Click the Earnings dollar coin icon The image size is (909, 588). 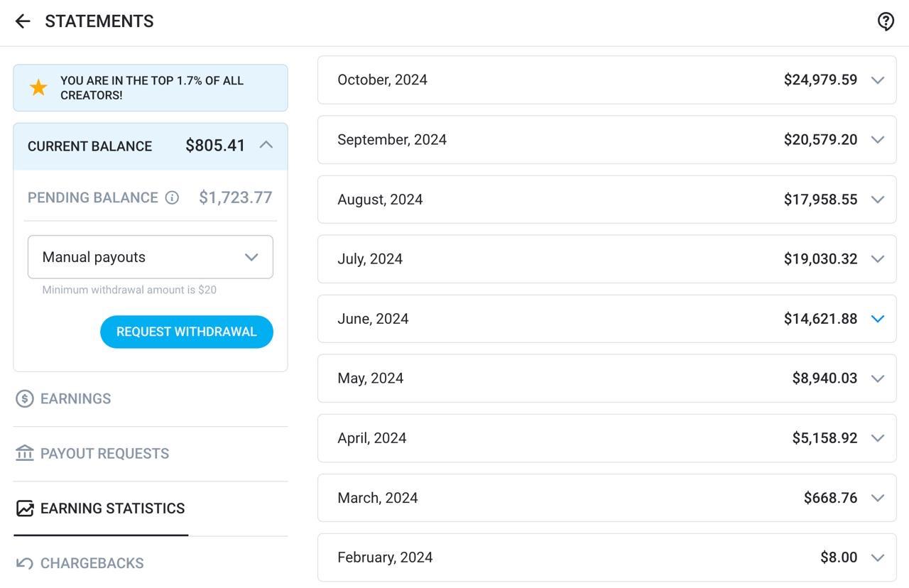(25, 398)
